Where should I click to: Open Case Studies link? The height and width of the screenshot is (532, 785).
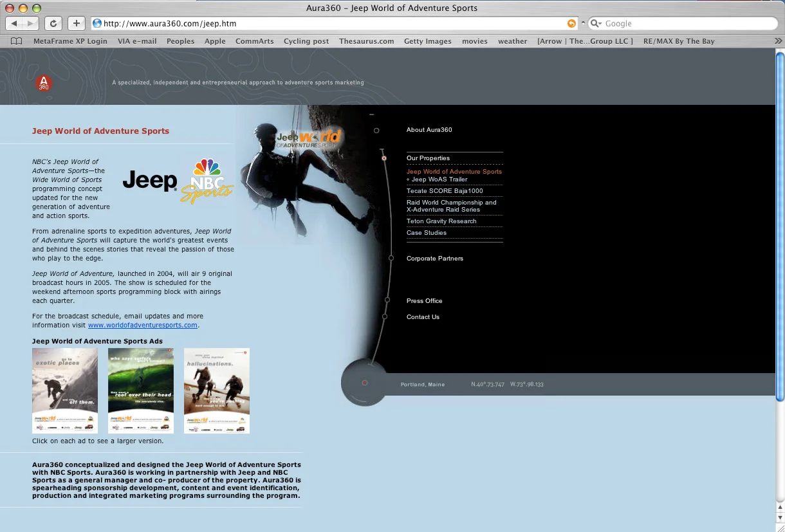tap(426, 233)
